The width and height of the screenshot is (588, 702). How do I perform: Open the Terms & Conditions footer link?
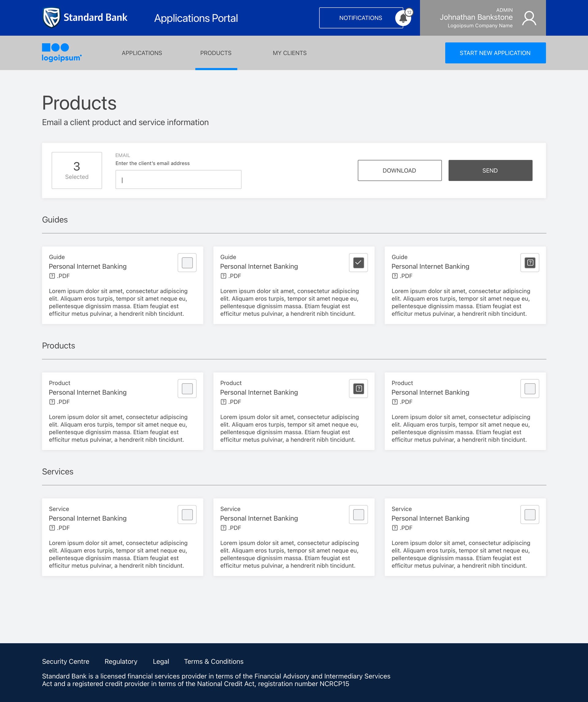213,662
